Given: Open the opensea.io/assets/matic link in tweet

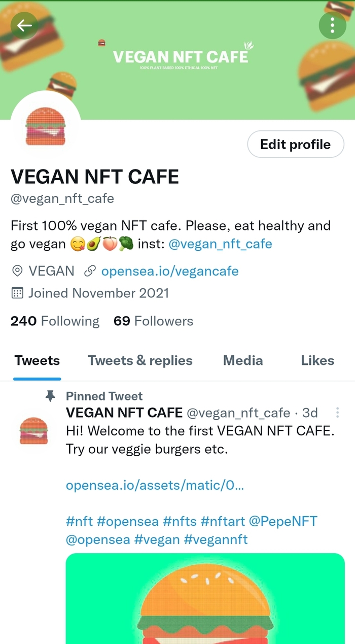Looking at the screenshot, I should (155, 485).
